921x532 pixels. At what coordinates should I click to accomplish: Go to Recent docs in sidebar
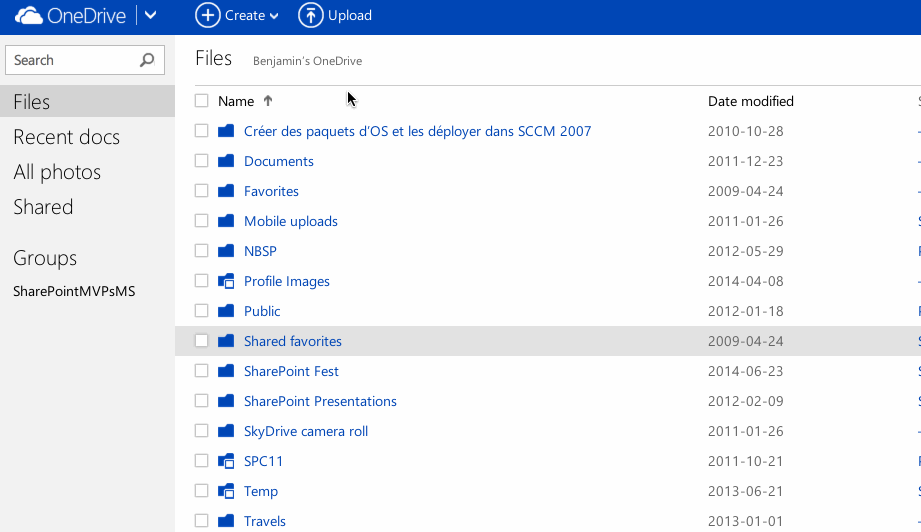tap(66, 137)
